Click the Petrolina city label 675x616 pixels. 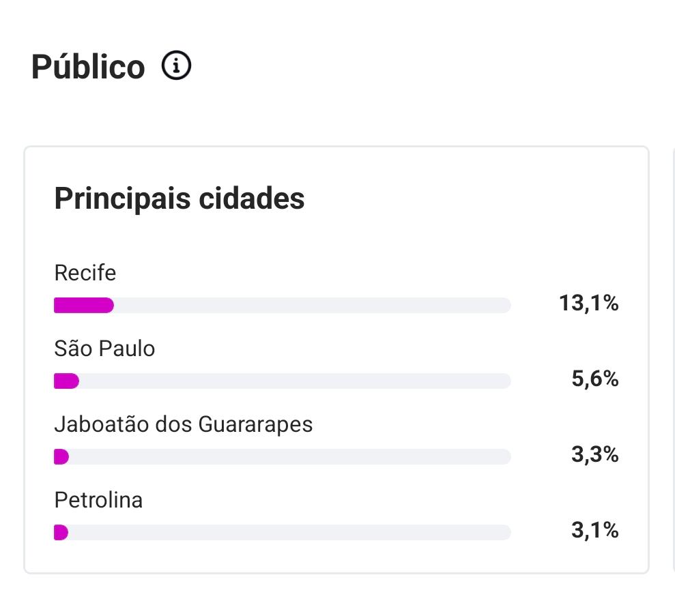98,500
